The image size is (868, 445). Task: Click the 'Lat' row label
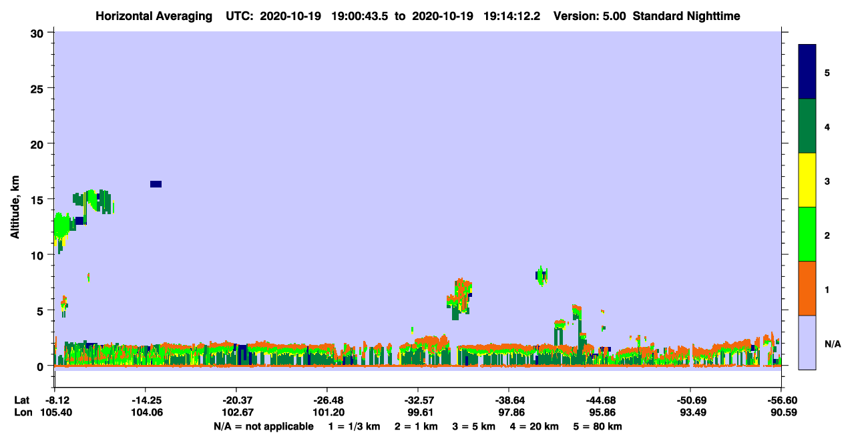pos(21,400)
